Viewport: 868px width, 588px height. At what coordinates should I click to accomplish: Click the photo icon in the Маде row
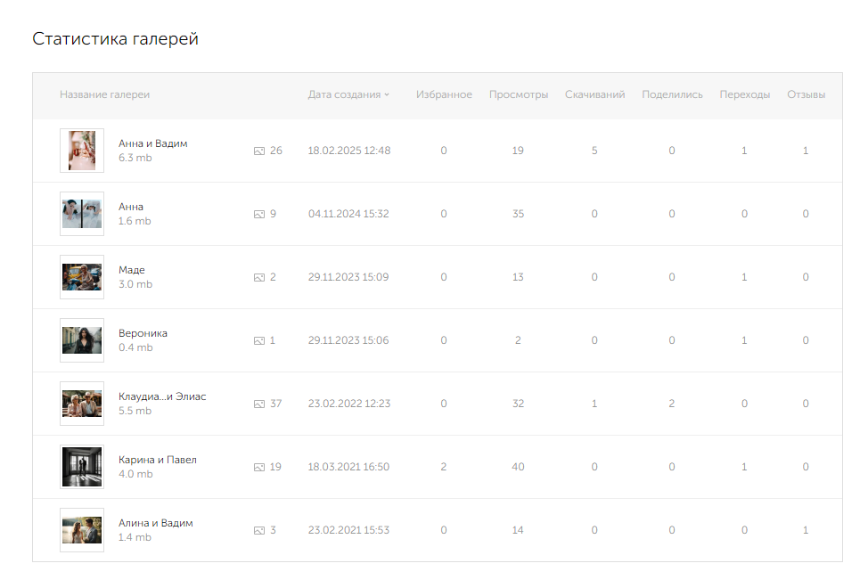click(x=259, y=278)
